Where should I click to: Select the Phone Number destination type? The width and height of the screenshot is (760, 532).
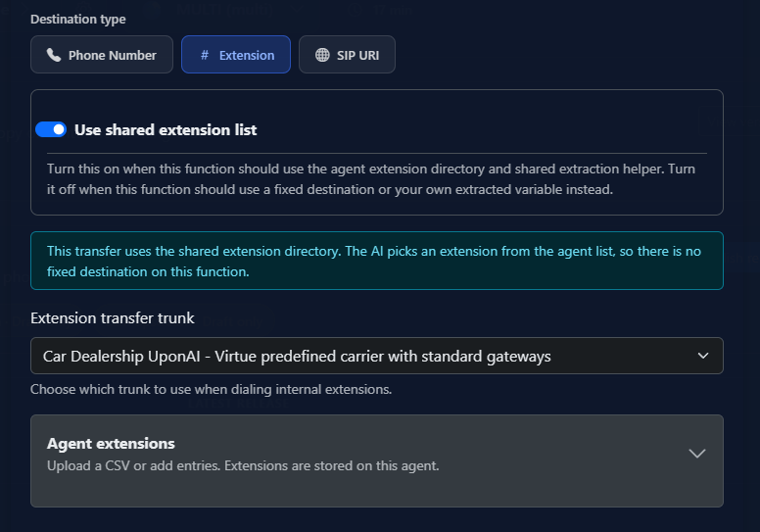tap(102, 55)
